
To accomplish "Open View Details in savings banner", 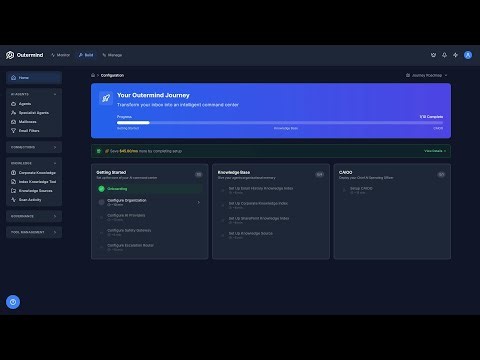I will click(x=435, y=151).
